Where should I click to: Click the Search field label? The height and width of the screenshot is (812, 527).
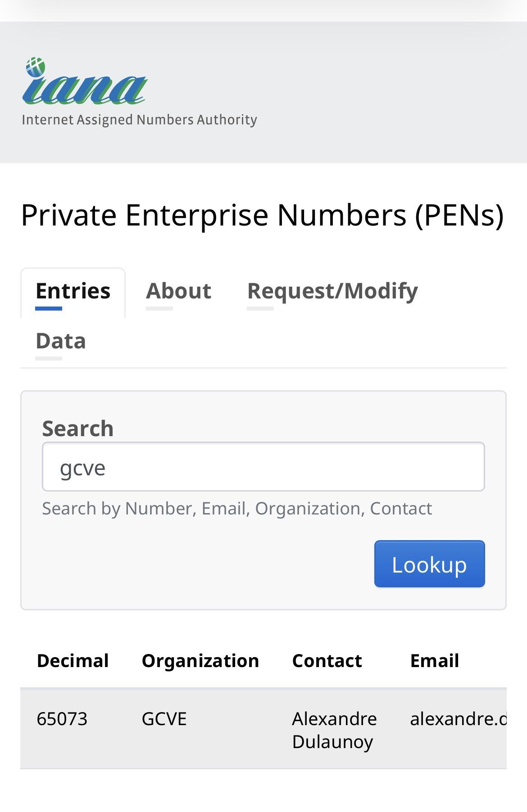pyautogui.click(x=77, y=429)
